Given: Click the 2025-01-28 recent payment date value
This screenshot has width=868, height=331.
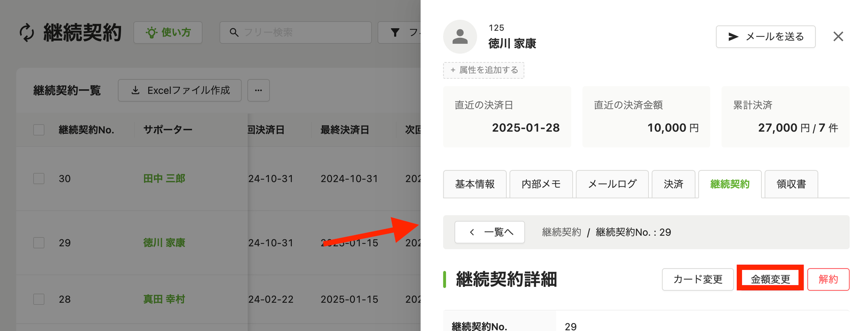Looking at the screenshot, I should 526,128.
